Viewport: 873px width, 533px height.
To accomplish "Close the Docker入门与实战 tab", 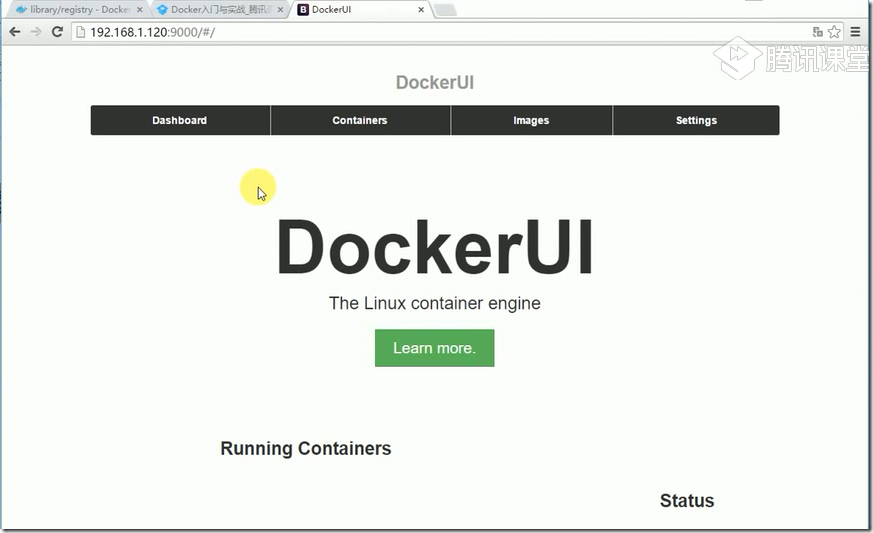I will click(x=280, y=9).
